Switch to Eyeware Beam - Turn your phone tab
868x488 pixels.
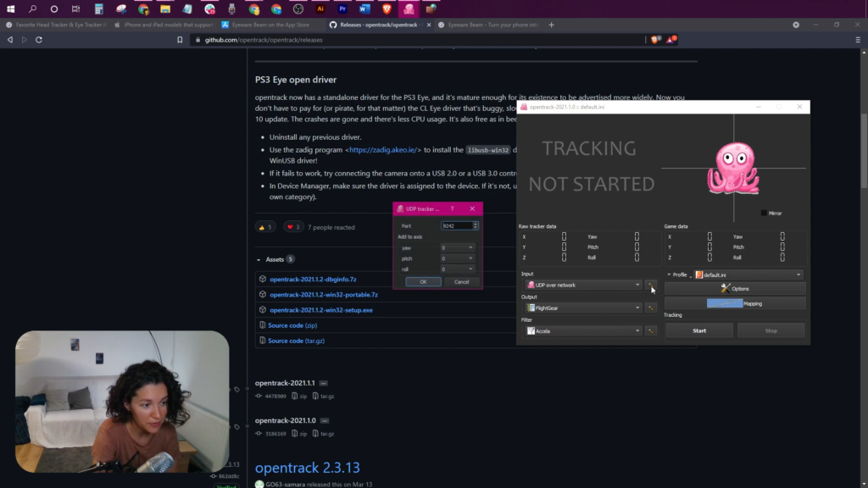[x=489, y=25]
